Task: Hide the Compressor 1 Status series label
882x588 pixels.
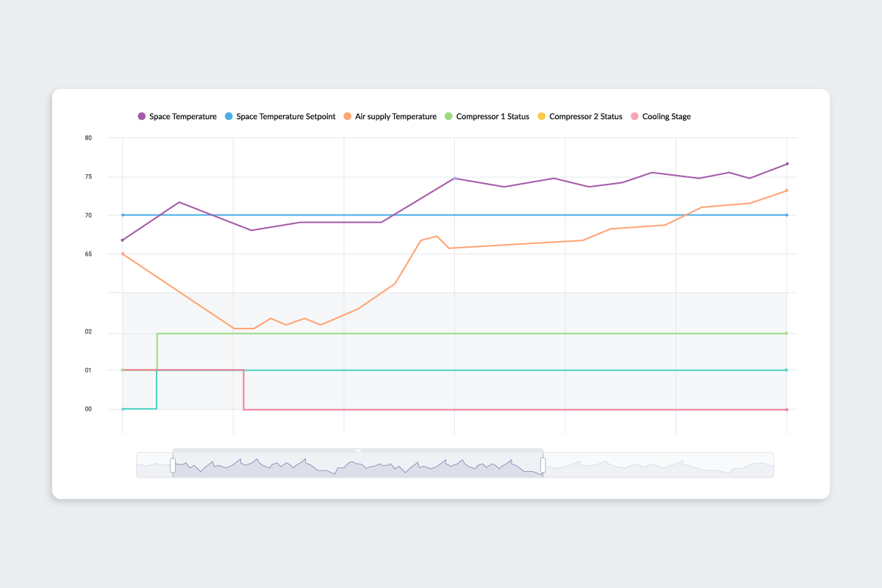Action: click(492, 117)
